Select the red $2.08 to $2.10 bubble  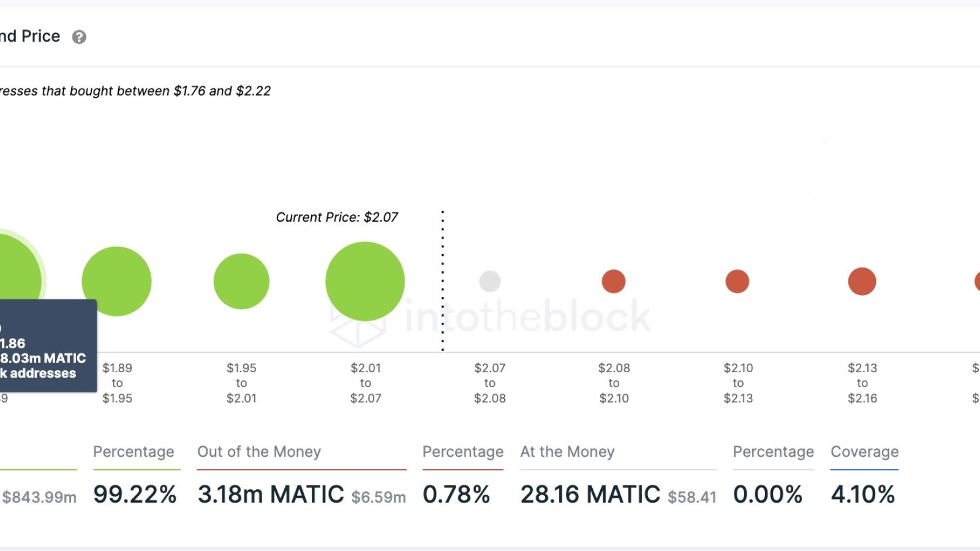614,282
